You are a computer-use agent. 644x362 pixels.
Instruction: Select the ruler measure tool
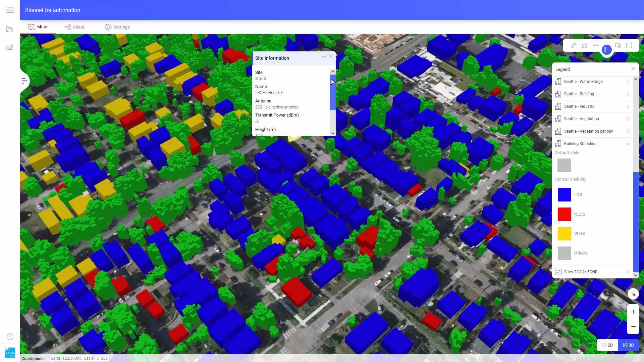pos(573,45)
